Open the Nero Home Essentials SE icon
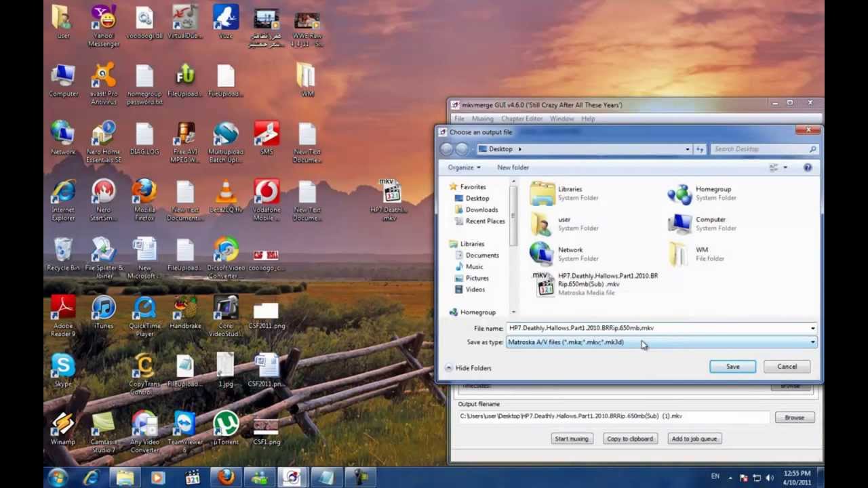The image size is (868, 488). (104, 142)
